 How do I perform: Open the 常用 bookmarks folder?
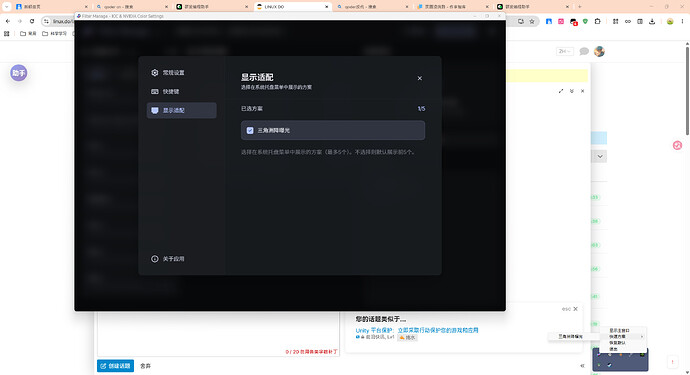pyautogui.click(x=28, y=33)
